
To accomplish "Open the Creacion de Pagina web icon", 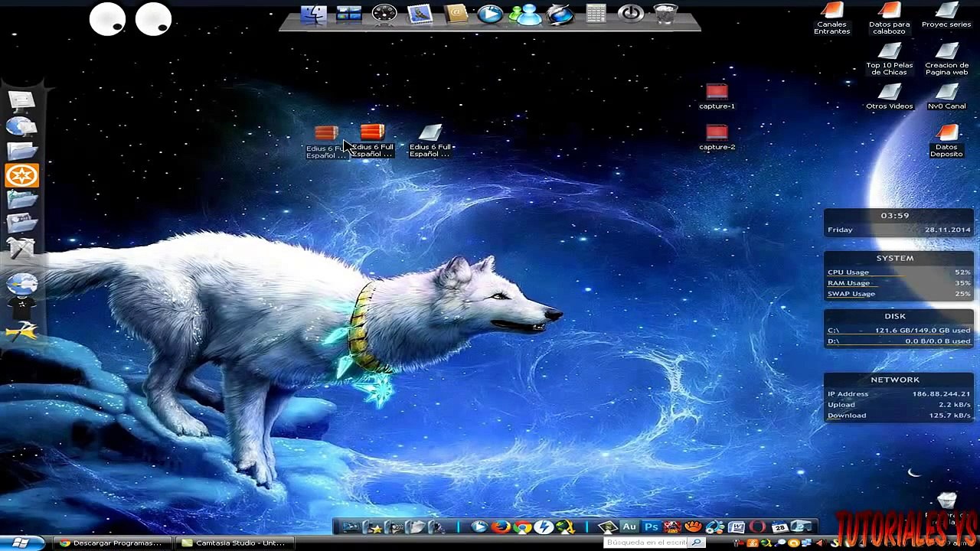I will [946, 59].
